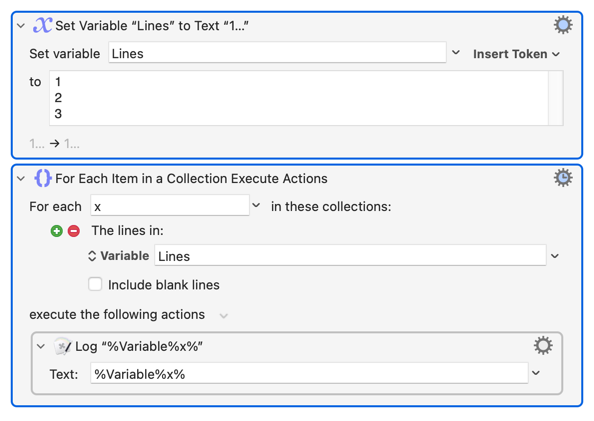The height and width of the screenshot is (421, 594).
Task: Click the 'in these collections:' label
Action: (331, 207)
